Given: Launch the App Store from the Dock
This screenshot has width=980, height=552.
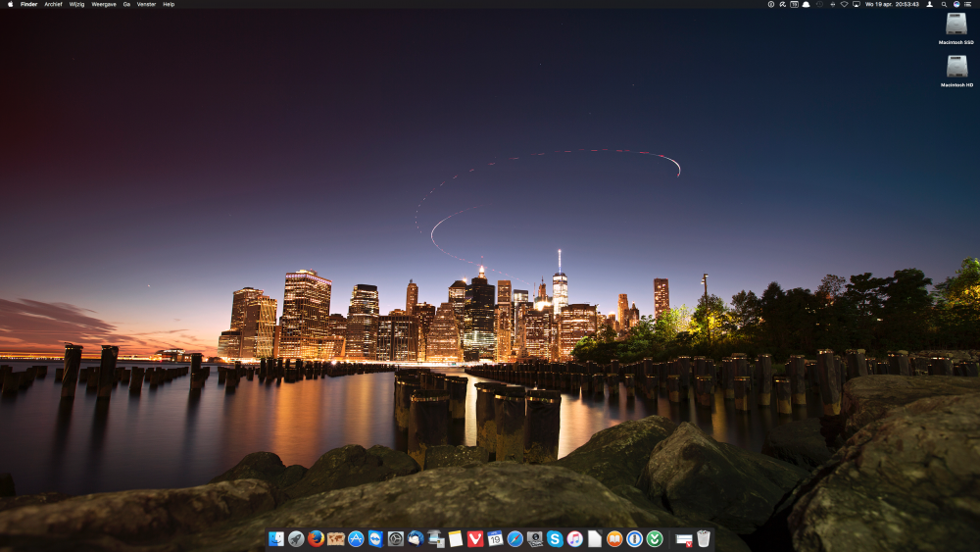Looking at the screenshot, I should click(x=356, y=538).
